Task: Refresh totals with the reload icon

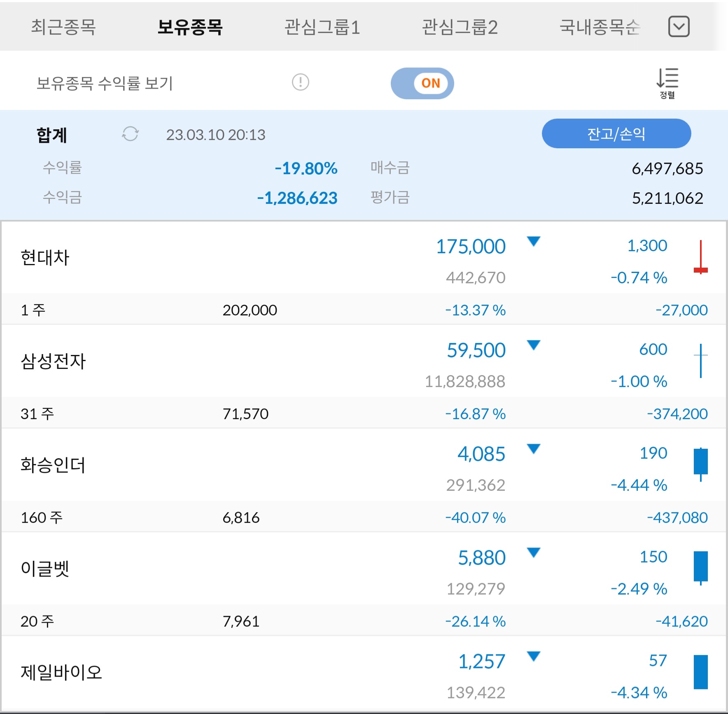Action: pyautogui.click(x=131, y=134)
